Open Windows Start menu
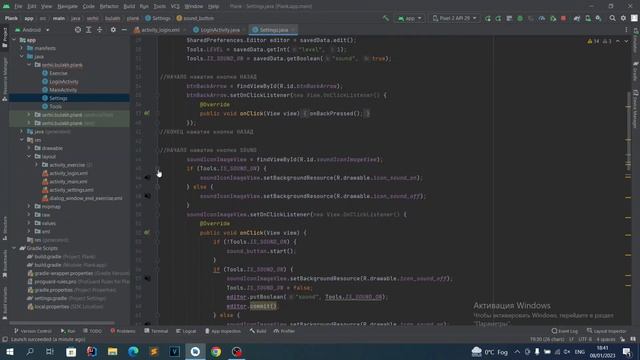The height and width of the screenshot is (360, 640). [x=9, y=351]
